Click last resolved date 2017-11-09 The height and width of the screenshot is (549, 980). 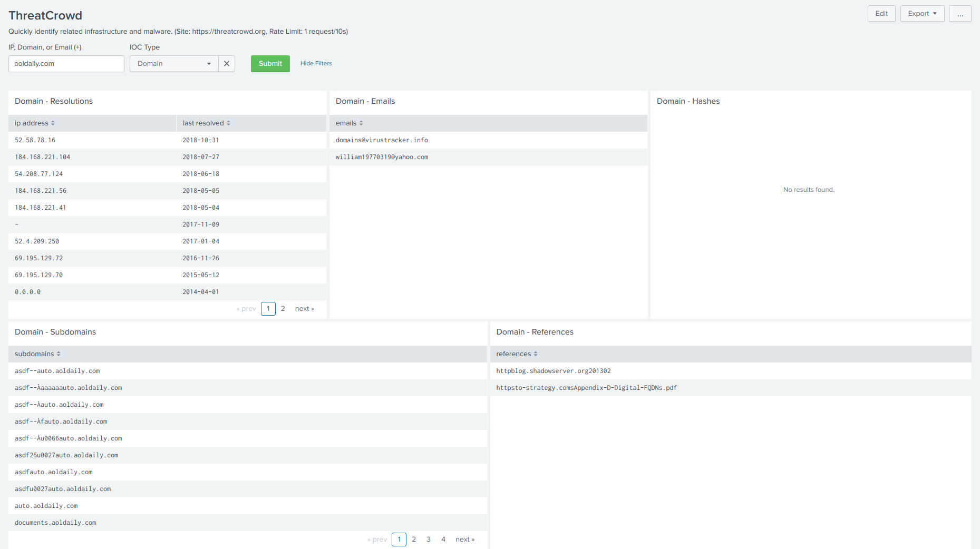[x=201, y=224]
